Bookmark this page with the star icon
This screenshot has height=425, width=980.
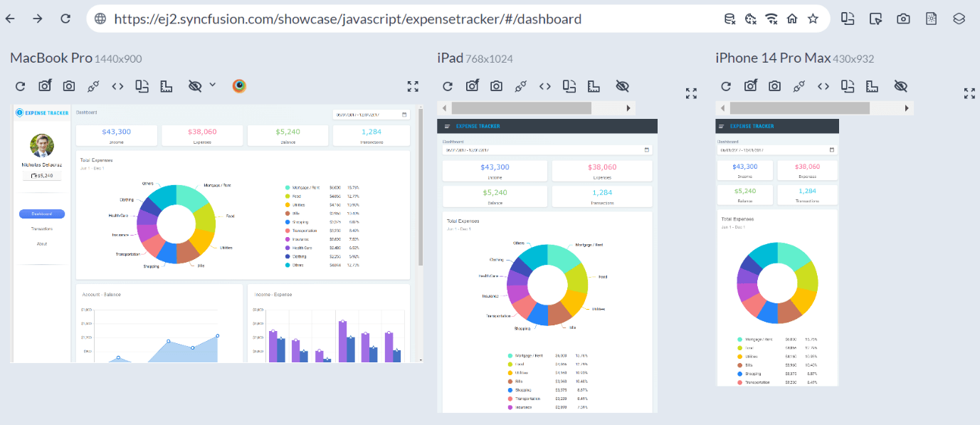tap(813, 19)
